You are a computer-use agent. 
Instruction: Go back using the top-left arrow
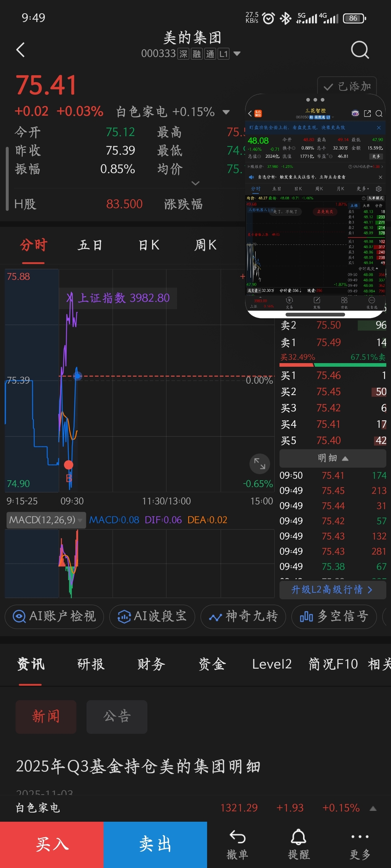coord(21,50)
